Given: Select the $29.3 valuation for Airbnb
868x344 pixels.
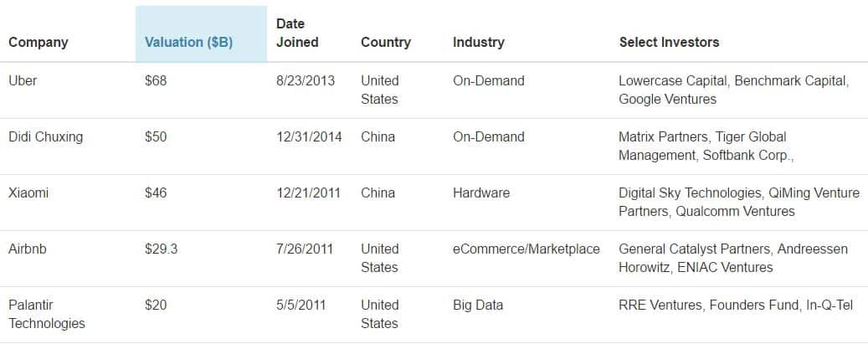Looking at the screenshot, I should [161, 249].
